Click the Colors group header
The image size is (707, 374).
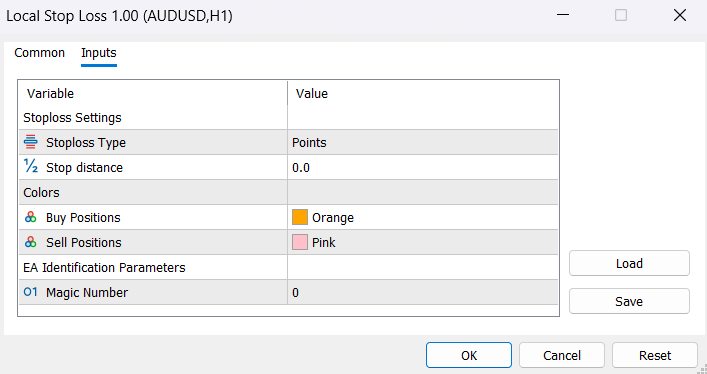pyautogui.click(x=41, y=193)
